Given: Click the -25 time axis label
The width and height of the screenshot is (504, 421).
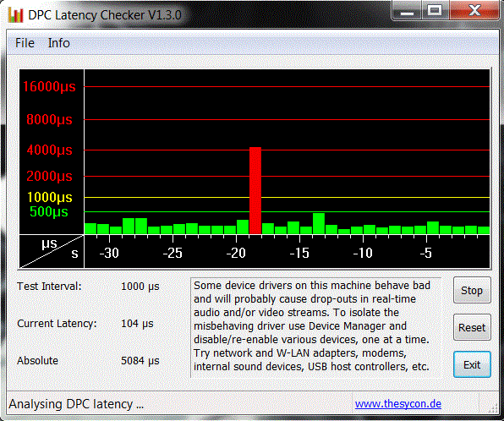Looking at the screenshot, I should click(x=173, y=254).
